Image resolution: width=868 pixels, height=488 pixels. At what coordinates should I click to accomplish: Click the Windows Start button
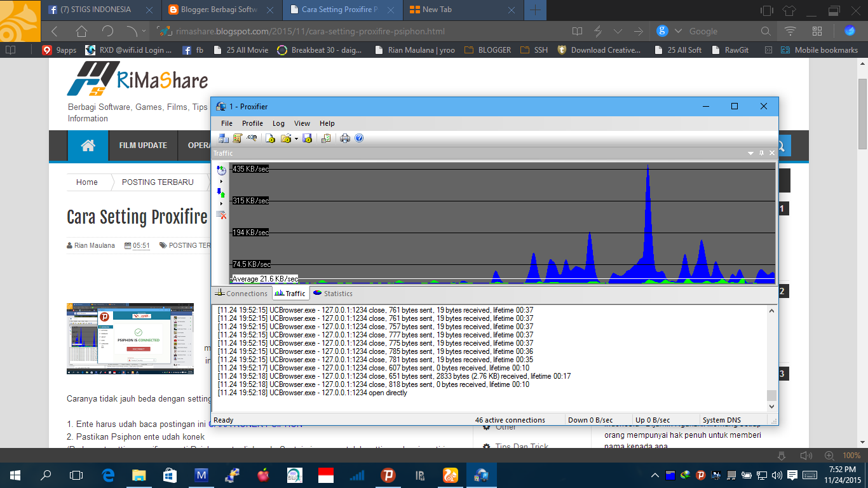(x=15, y=475)
